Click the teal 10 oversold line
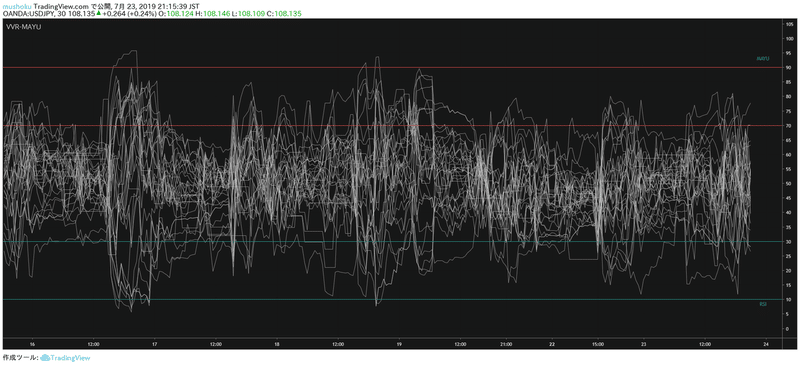 tap(392, 300)
